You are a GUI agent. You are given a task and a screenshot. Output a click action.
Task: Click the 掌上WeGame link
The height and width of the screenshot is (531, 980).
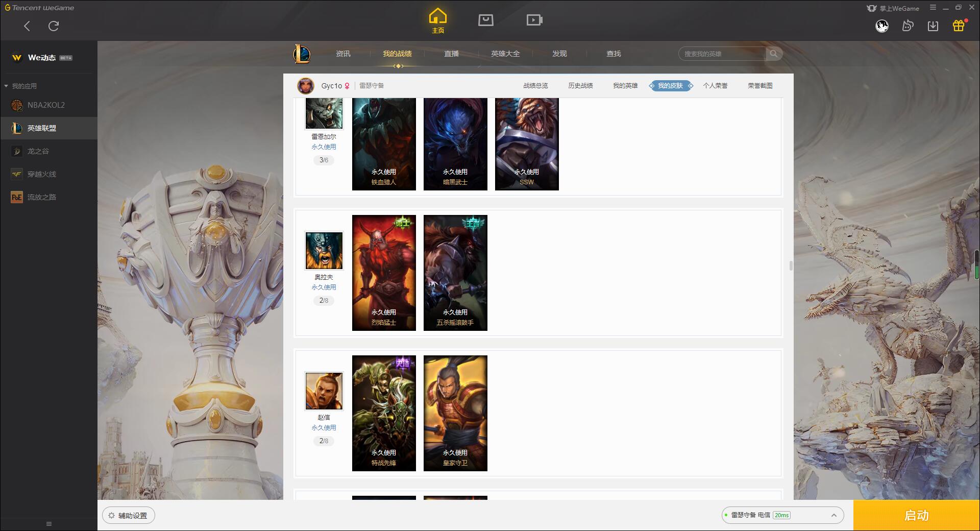(x=893, y=8)
